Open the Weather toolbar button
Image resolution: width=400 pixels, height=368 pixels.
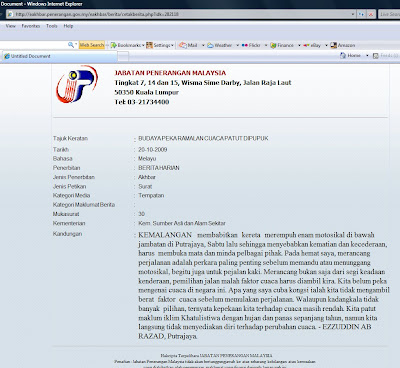click(x=220, y=45)
